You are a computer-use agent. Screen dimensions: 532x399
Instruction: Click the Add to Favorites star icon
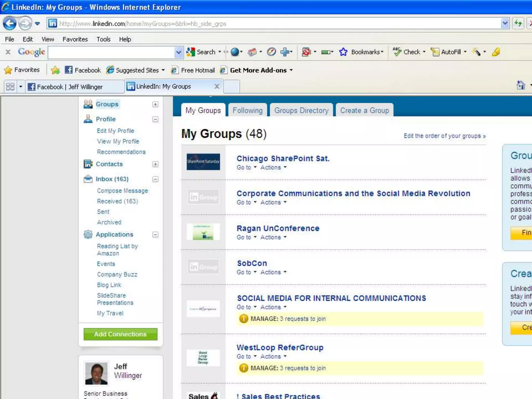click(x=55, y=70)
